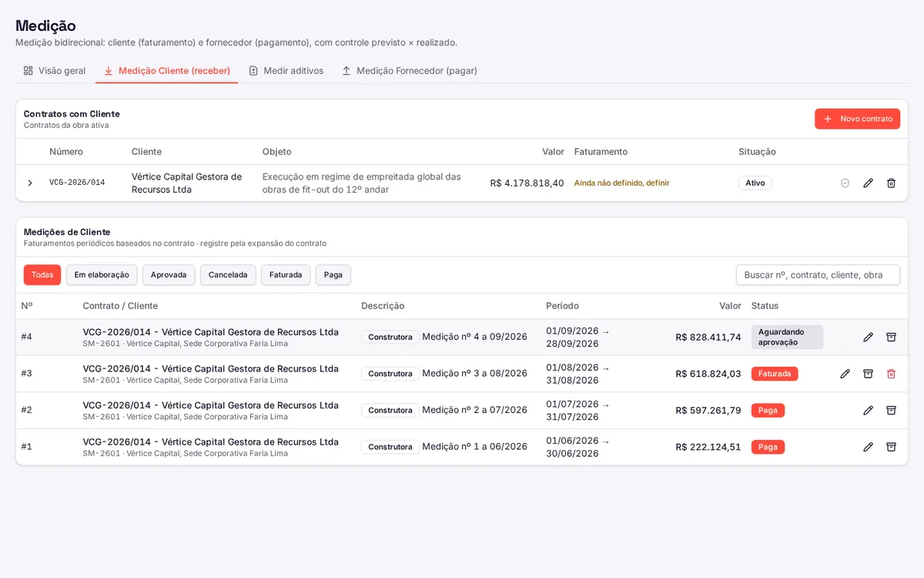924x578 pixels.
Task: Click measurement value R$ 222.124,51
Action: (x=708, y=447)
